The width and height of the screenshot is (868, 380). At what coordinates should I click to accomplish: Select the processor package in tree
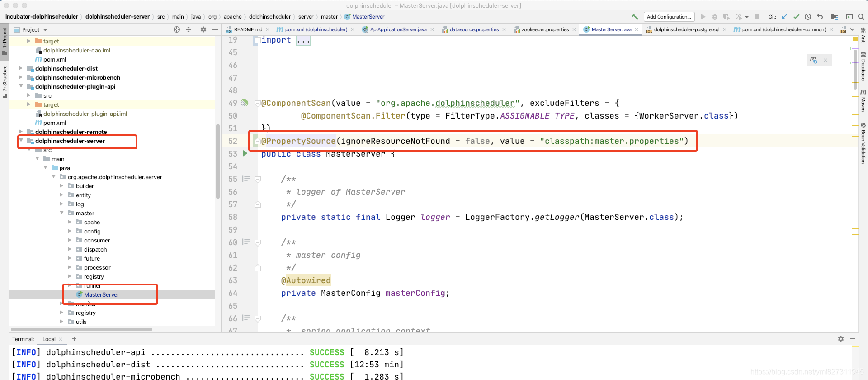coord(97,267)
